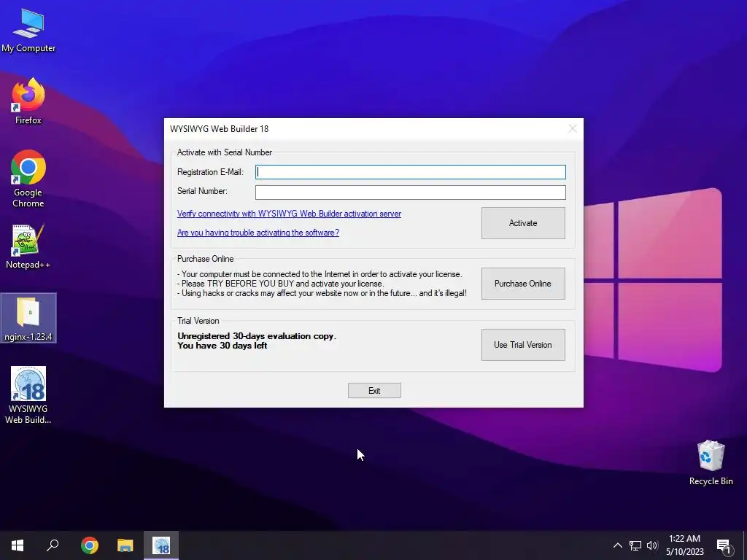Click the Activate button
The width and height of the screenshot is (747, 560).
[x=523, y=223]
